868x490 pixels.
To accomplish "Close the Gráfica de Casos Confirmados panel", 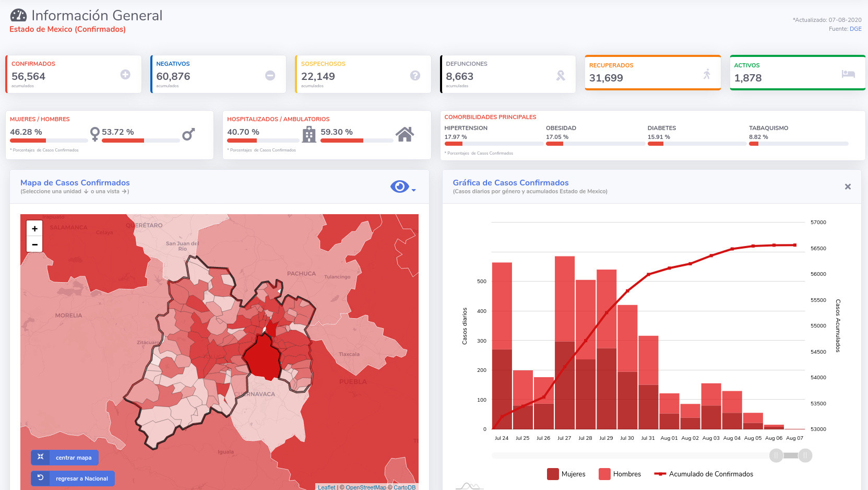I will [848, 186].
